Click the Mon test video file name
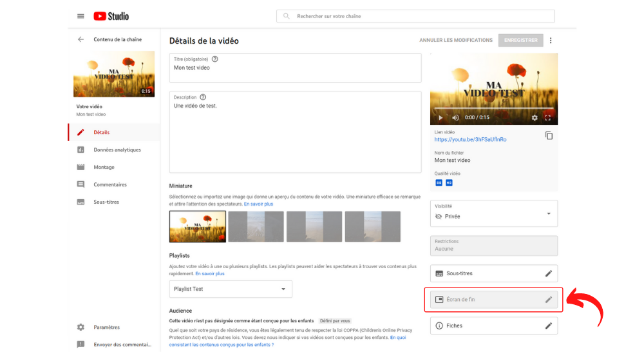Image resolution: width=644 pixels, height=361 pixels. [x=452, y=161]
